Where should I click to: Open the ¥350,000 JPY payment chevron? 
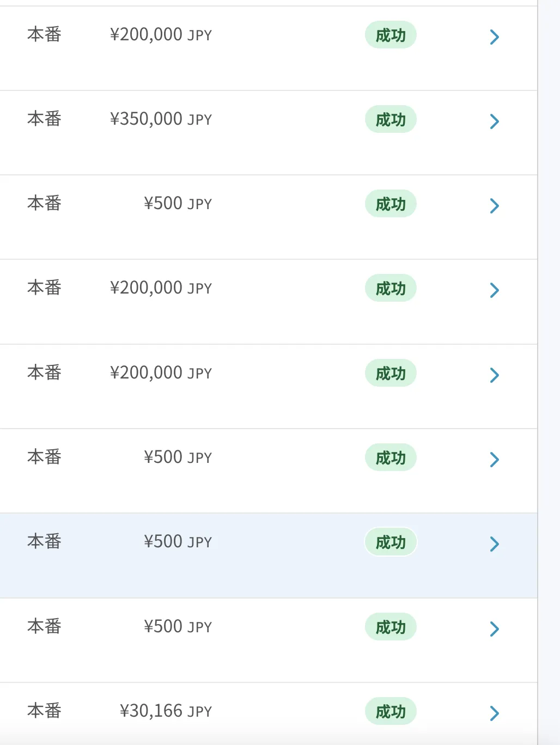[x=494, y=121]
